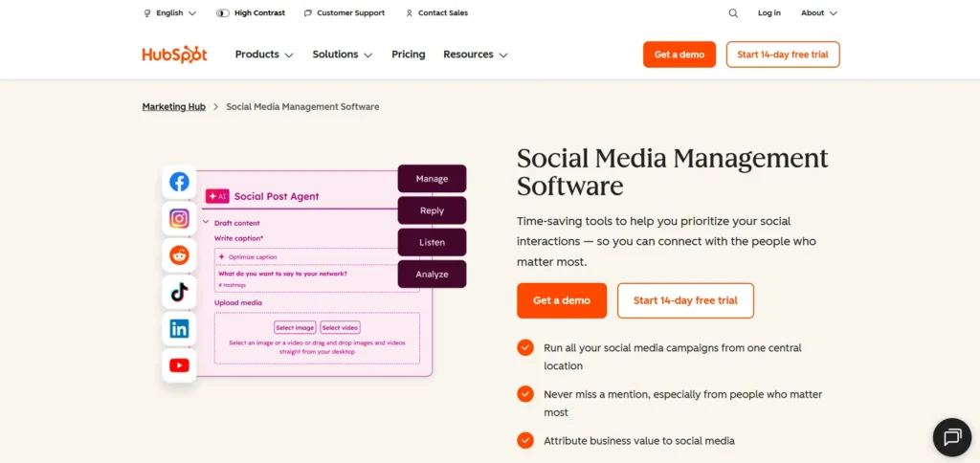
Task: Click the Instagram icon tile
Action: [179, 219]
